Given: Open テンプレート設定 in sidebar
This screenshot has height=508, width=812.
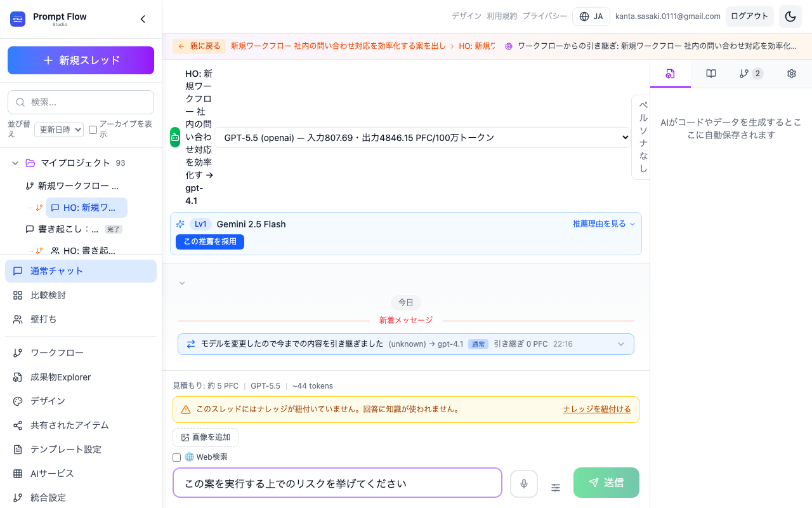Looking at the screenshot, I should (x=81, y=450).
